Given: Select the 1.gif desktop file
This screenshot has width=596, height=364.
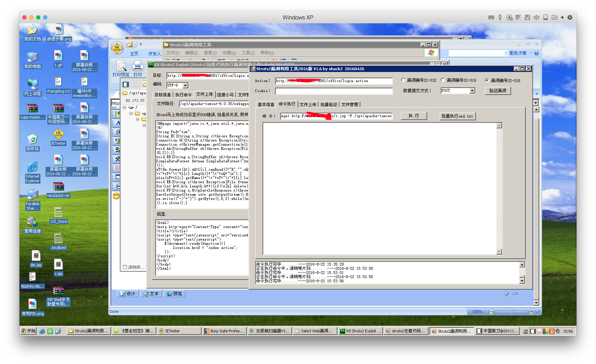Looking at the screenshot, I should point(58,59).
